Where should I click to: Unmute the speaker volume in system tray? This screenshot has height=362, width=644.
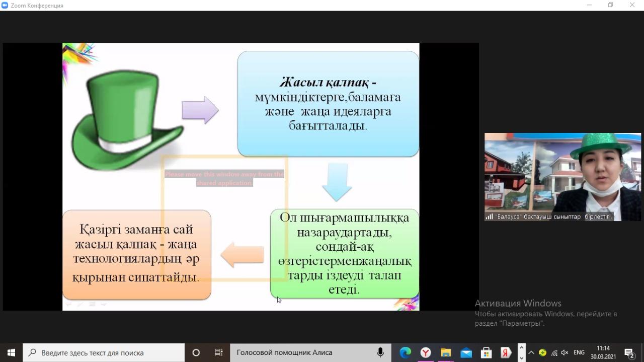click(565, 353)
